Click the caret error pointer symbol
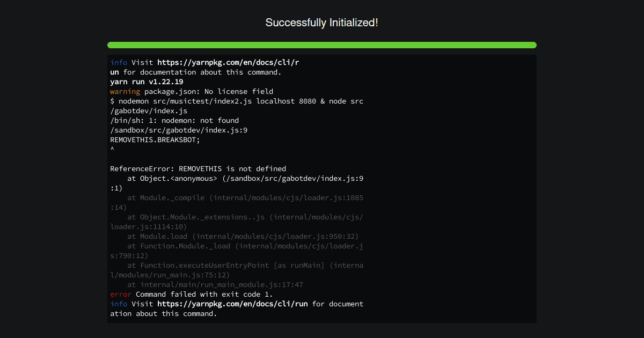 coord(112,149)
